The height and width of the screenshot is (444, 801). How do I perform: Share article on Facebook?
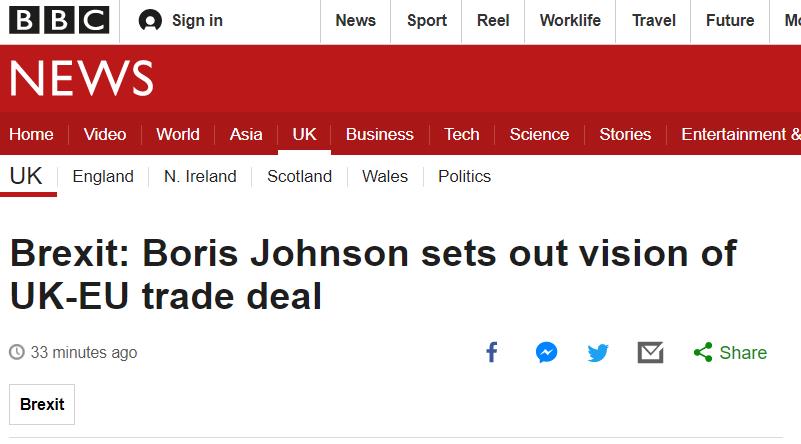coord(491,352)
